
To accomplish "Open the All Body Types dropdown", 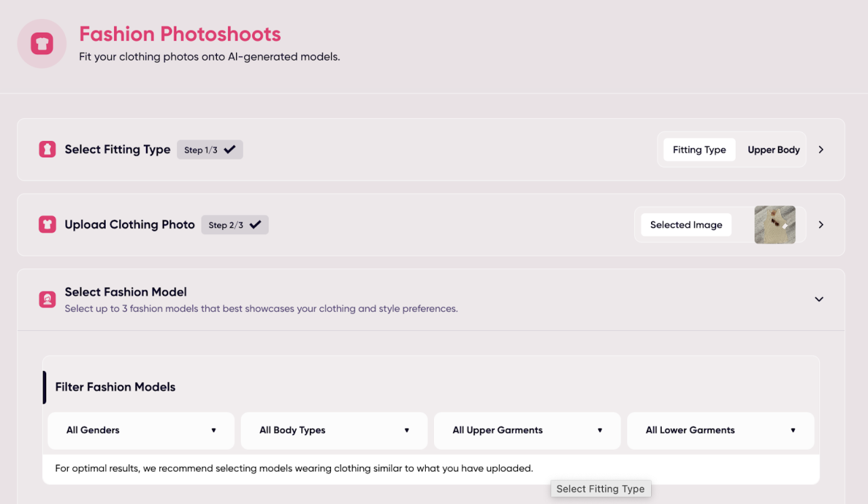I will (334, 430).
